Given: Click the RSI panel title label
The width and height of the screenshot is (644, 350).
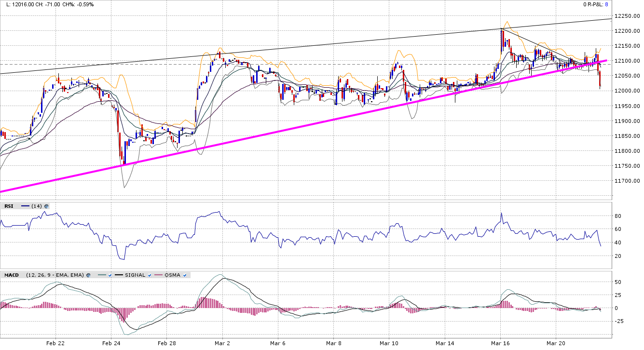Looking at the screenshot, I should [9, 206].
